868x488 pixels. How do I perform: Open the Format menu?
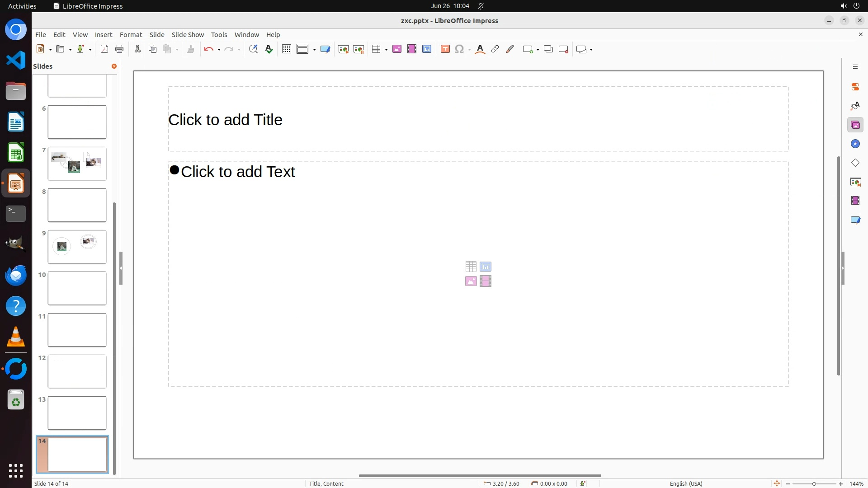coord(131,35)
